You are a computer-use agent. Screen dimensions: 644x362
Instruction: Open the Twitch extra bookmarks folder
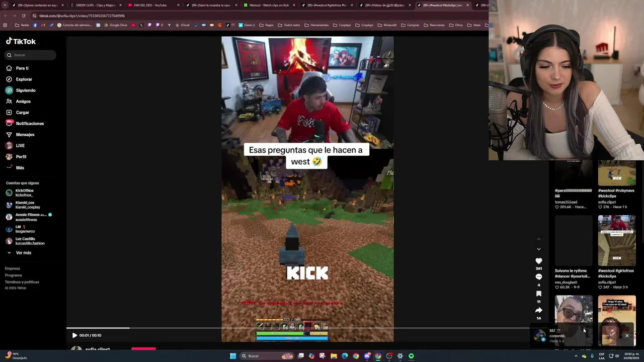tap(289, 25)
